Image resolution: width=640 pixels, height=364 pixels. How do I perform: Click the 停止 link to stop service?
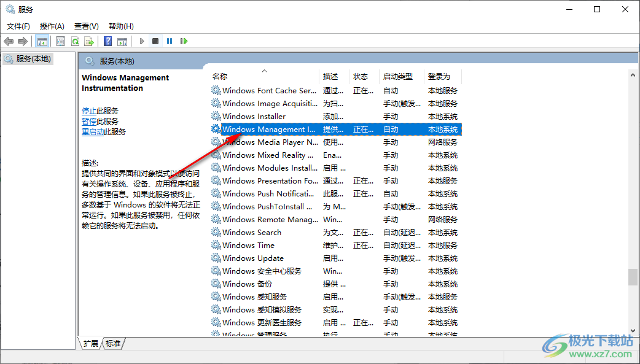89,110
